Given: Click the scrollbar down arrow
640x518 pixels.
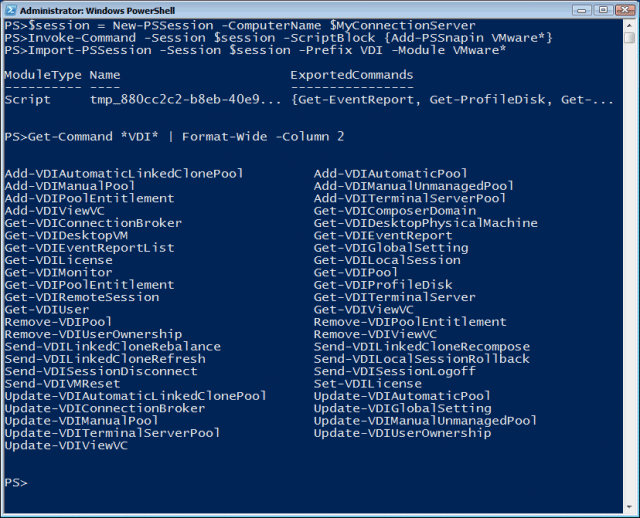Looking at the screenshot, I should 629,507.
